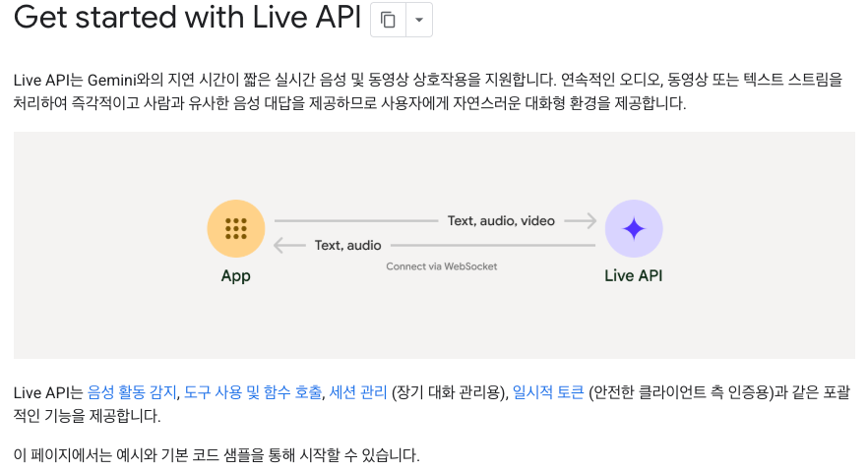Follow the 일시적 토큰 link
The width and height of the screenshot is (868, 471).
tap(548, 392)
